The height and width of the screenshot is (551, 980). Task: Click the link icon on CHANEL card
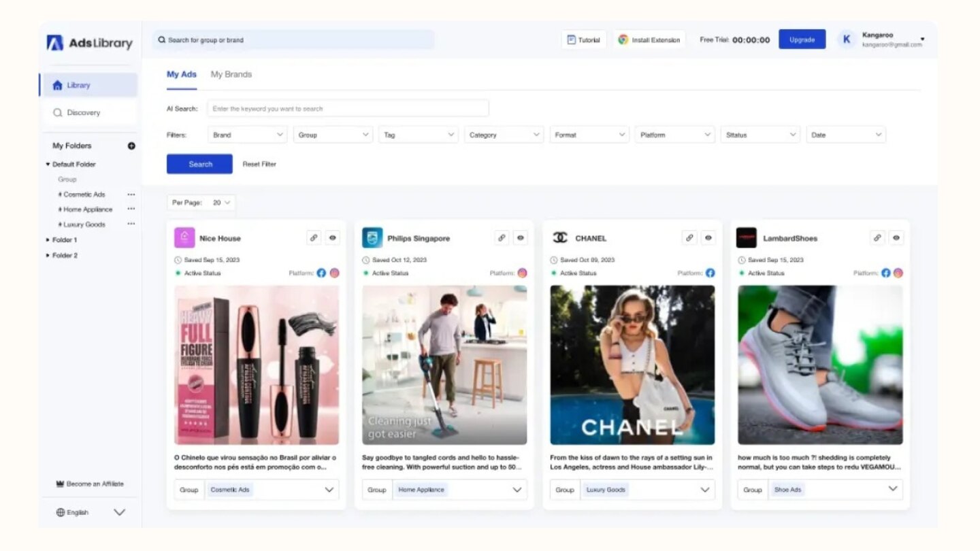pos(689,237)
